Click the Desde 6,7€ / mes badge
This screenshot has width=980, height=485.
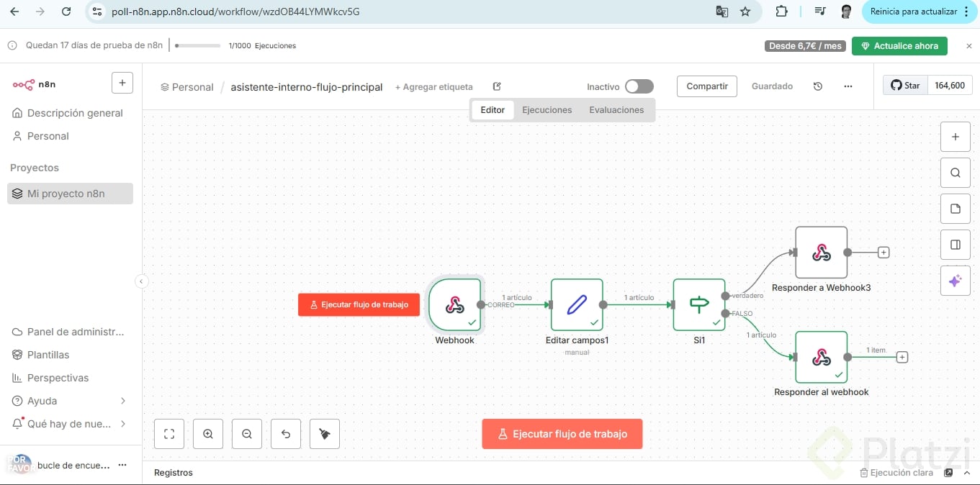pos(804,46)
